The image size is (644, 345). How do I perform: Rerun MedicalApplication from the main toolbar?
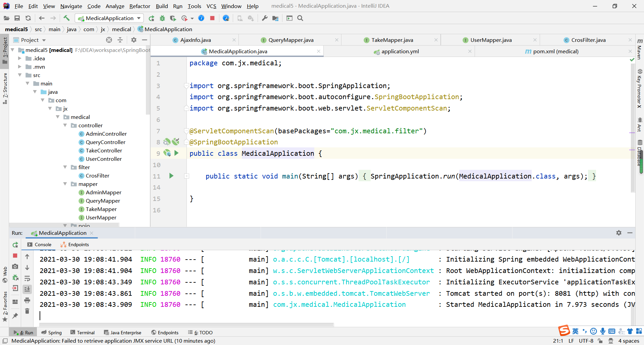pos(152,18)
